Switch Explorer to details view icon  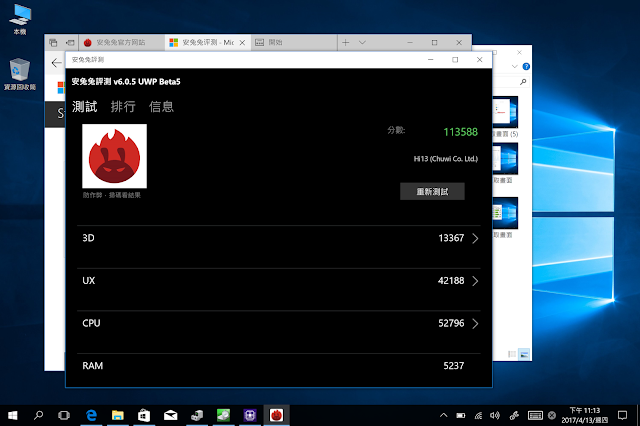click(x=512, y=354)
